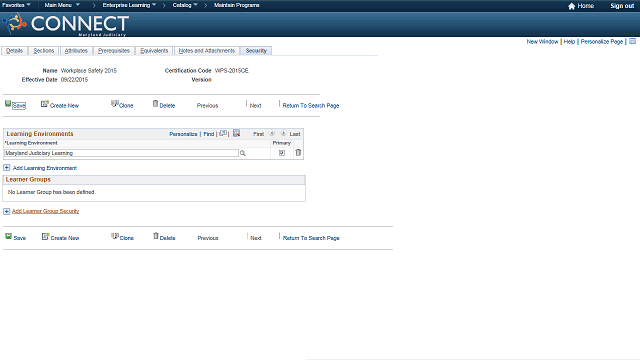Select the Security tab
This screenshot has height=360, width=640.
click(x=256, y=51)
